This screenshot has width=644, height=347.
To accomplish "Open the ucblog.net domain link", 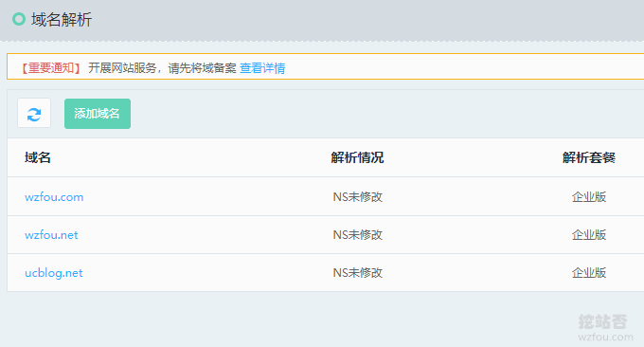I will (x=54, y=273).
